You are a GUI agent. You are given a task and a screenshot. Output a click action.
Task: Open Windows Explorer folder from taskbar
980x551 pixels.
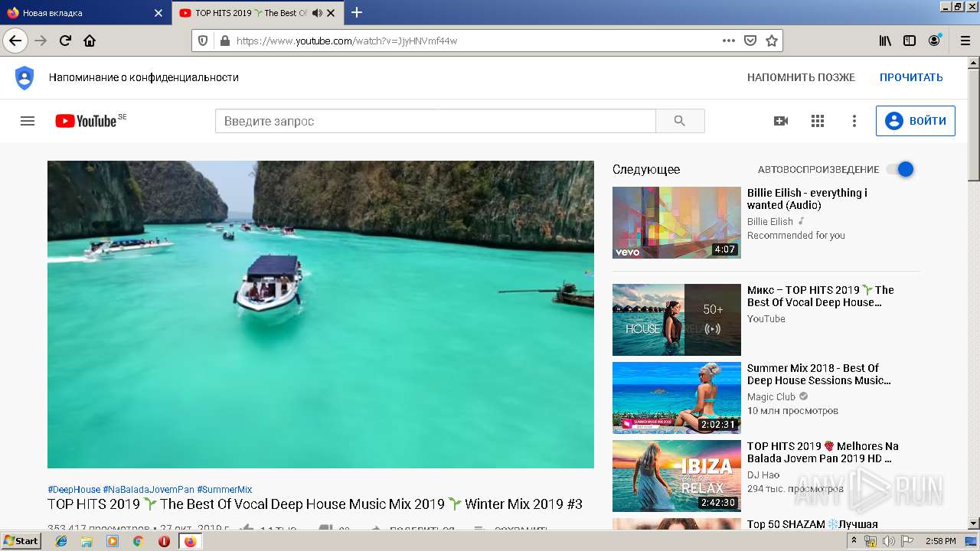[x=87, y=541]
